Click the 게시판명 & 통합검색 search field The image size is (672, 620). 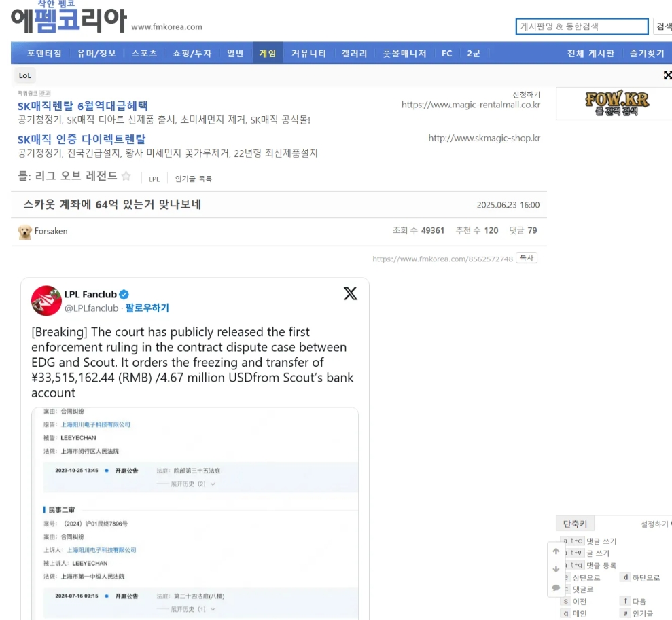(582, 26)
